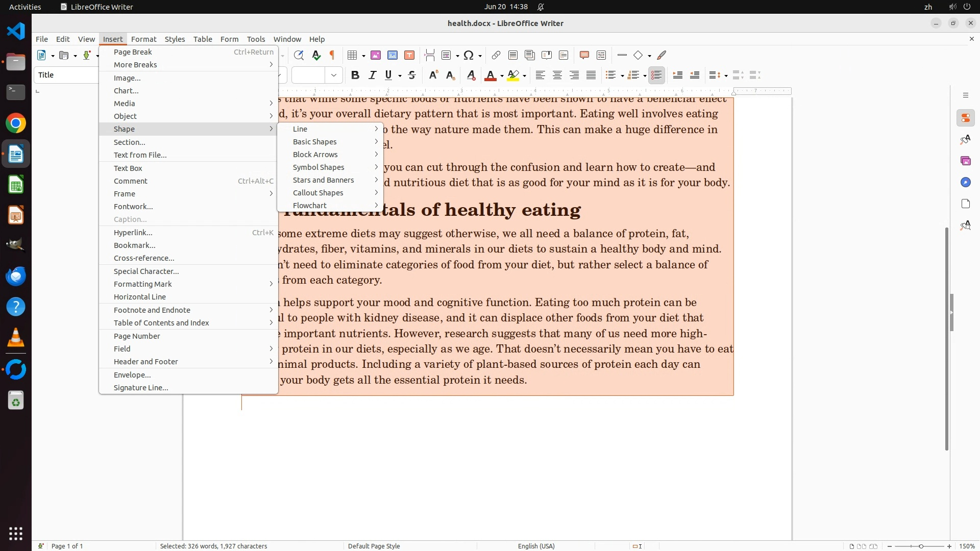Screen dimensions: 980x551
Task: Click Special Character in Insert menu
Action: pyautogui.click(x=146, y=271)
